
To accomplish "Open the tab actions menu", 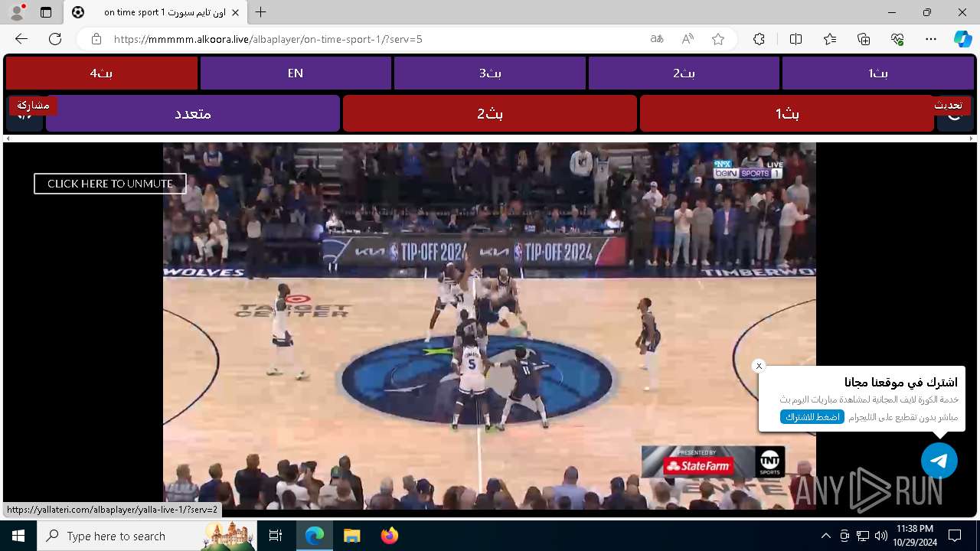I will coord(46,12).
